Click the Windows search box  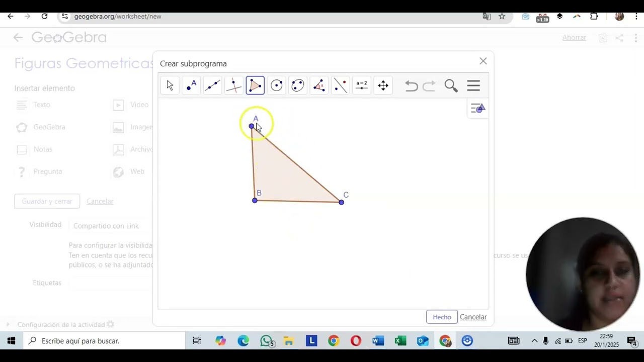[104, 341]
